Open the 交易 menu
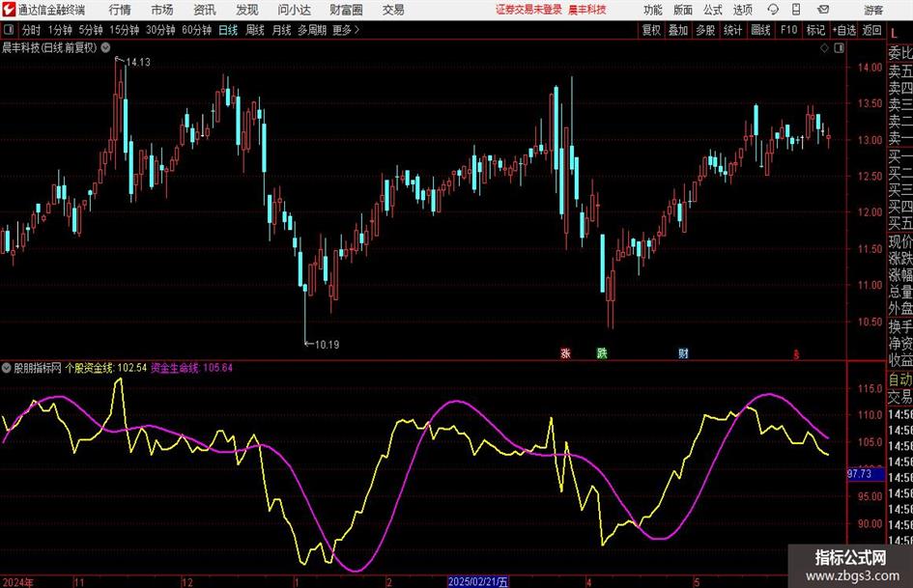Screen dimensions: 913x588 (393, 10)
